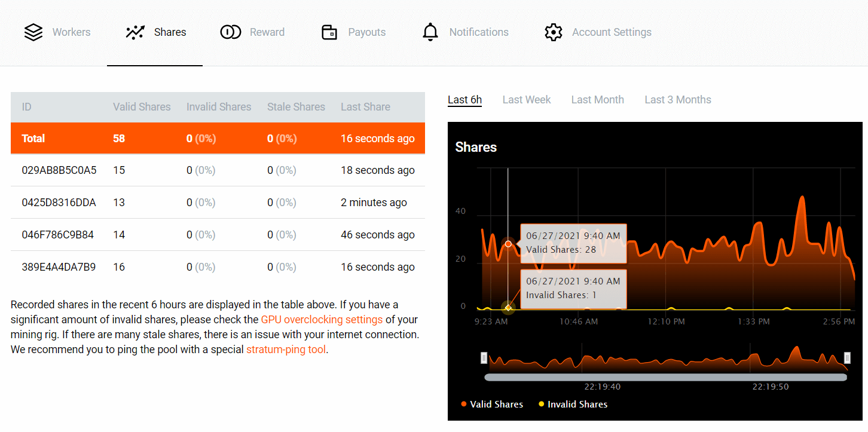
Task: Open the GPU overclocking settings link
Action: click(322, 320)
